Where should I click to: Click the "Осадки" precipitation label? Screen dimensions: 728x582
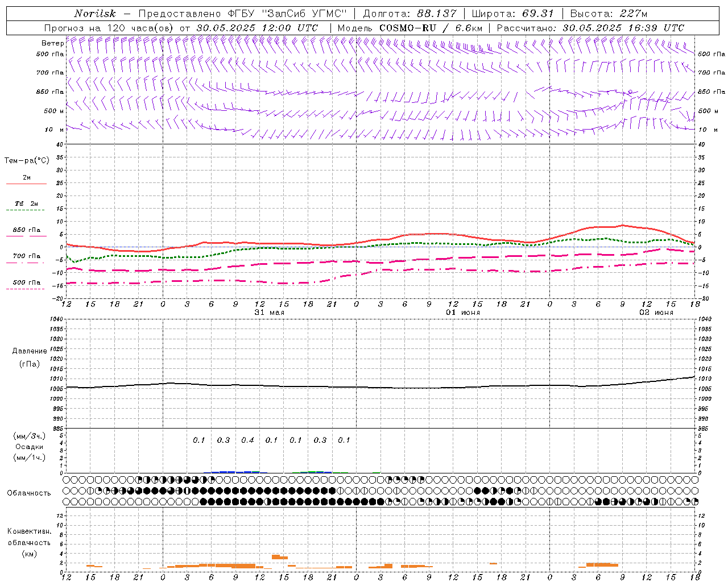[x=30, y=447]
